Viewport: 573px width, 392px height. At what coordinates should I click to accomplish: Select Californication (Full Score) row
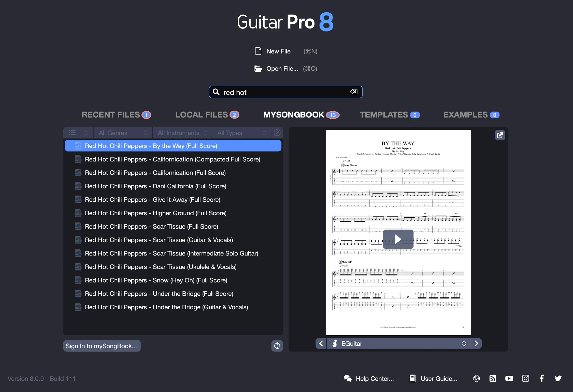click(173, 173)
